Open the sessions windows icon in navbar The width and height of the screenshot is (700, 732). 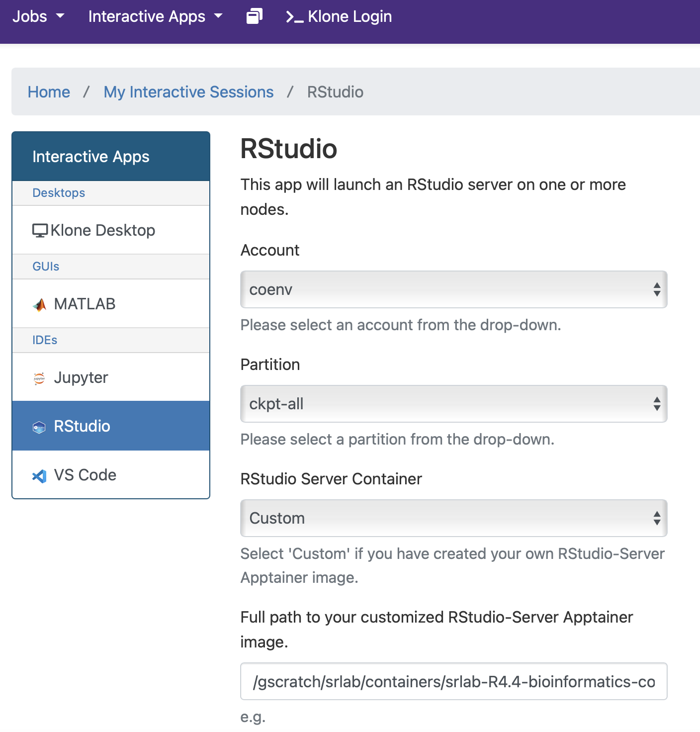click(254, 16)
